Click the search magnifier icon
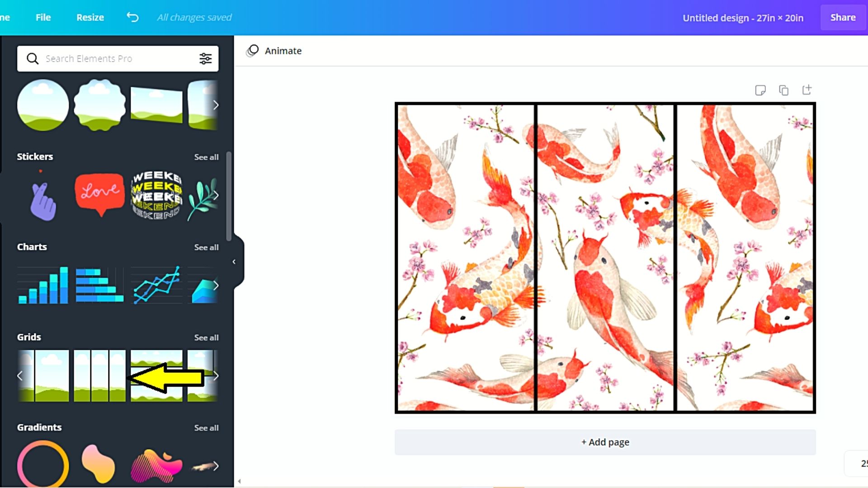Screen dimensions: 868x488 [33, 58]
